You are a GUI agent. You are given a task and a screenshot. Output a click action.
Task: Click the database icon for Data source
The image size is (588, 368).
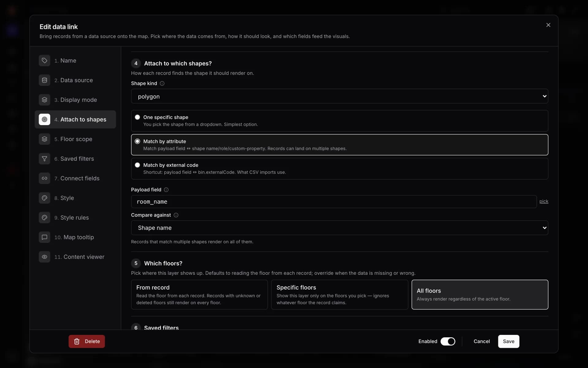(44, 80)
